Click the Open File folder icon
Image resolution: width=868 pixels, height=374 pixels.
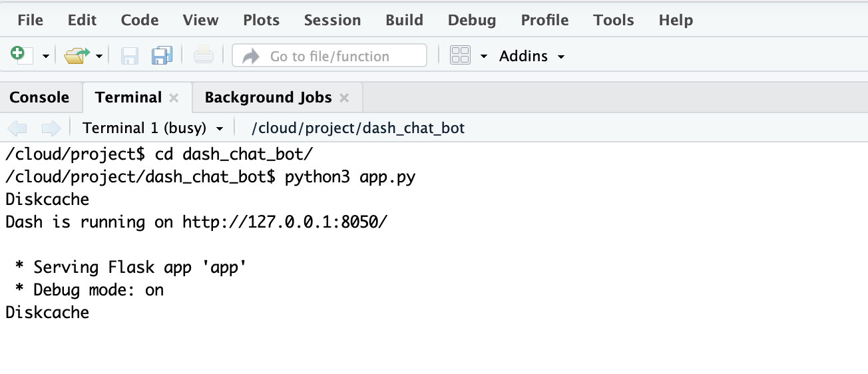76,56
